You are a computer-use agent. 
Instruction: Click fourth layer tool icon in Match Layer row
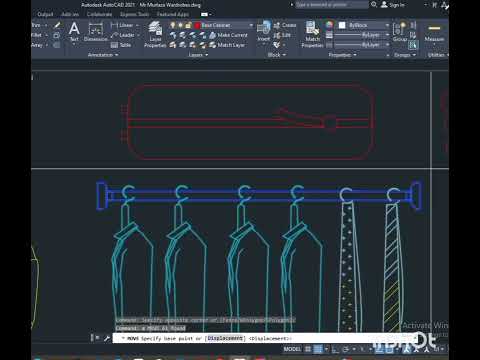203,45
